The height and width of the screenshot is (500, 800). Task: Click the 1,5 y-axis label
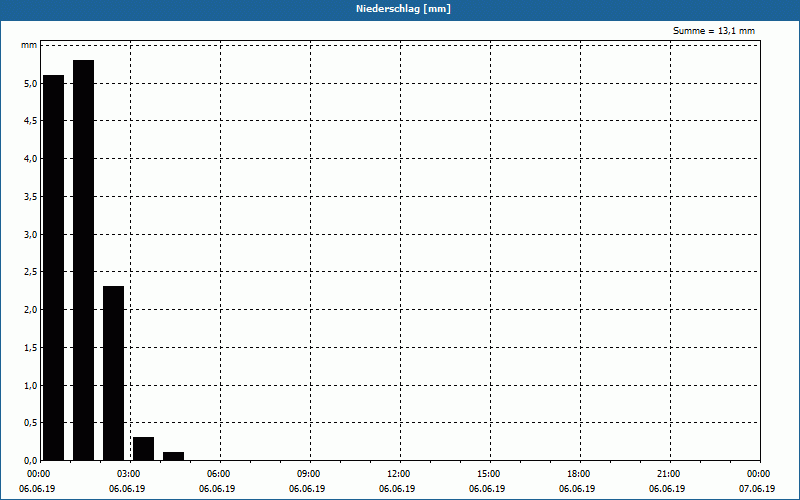point(31,347)
